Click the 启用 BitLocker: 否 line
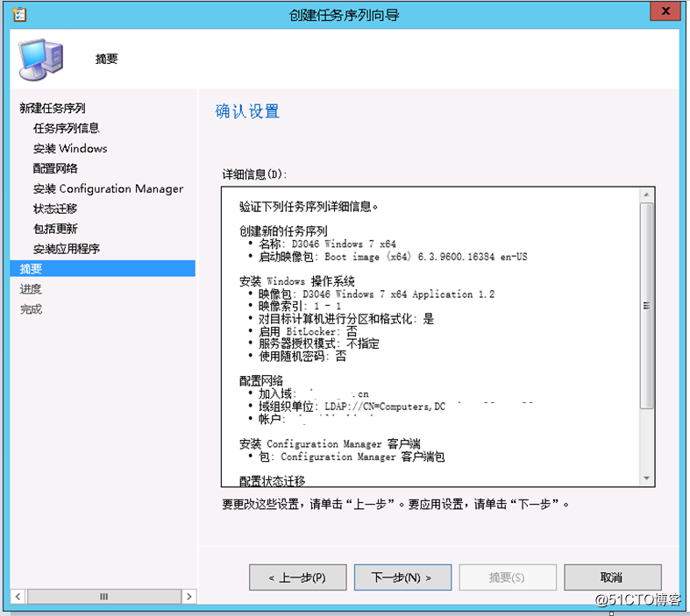Screen dimensions: 690x616 [308, 331]
